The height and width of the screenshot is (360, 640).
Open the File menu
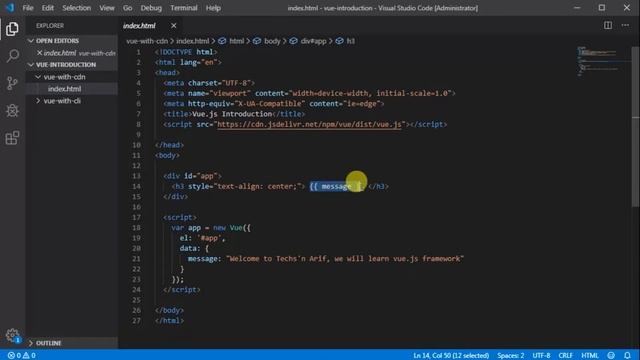tap(28, 8)
